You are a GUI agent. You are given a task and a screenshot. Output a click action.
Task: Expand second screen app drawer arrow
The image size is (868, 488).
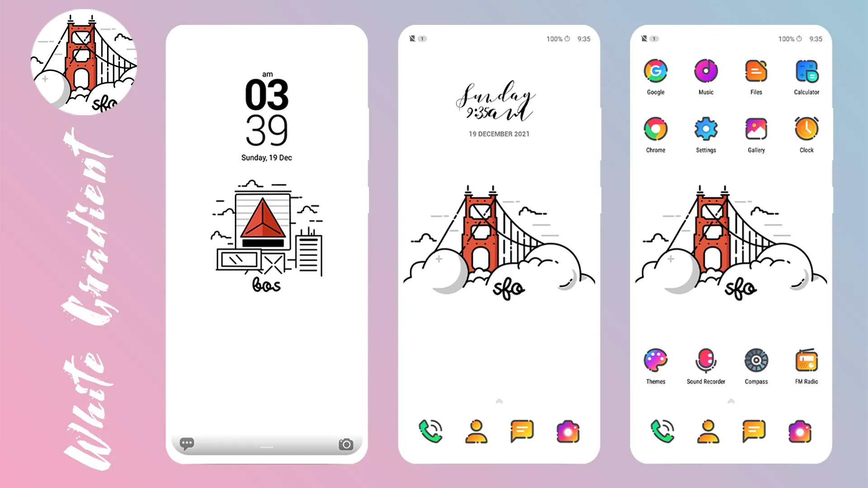(499, 400)
